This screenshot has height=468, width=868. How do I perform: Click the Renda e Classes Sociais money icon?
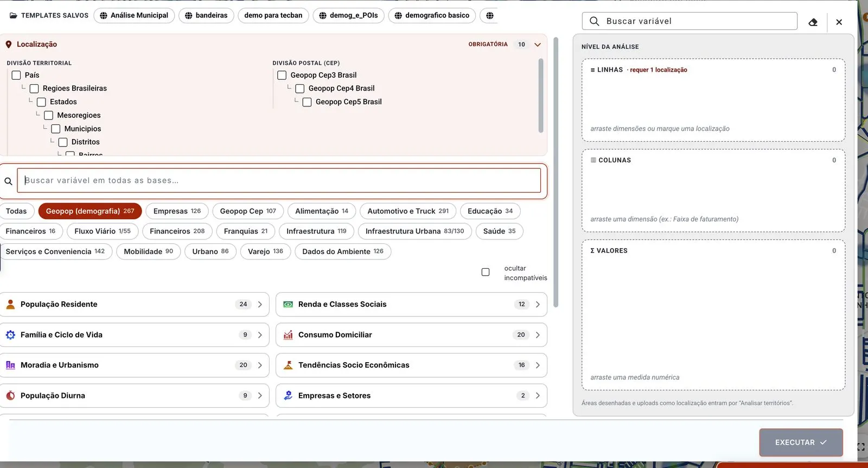pos(288,304)
